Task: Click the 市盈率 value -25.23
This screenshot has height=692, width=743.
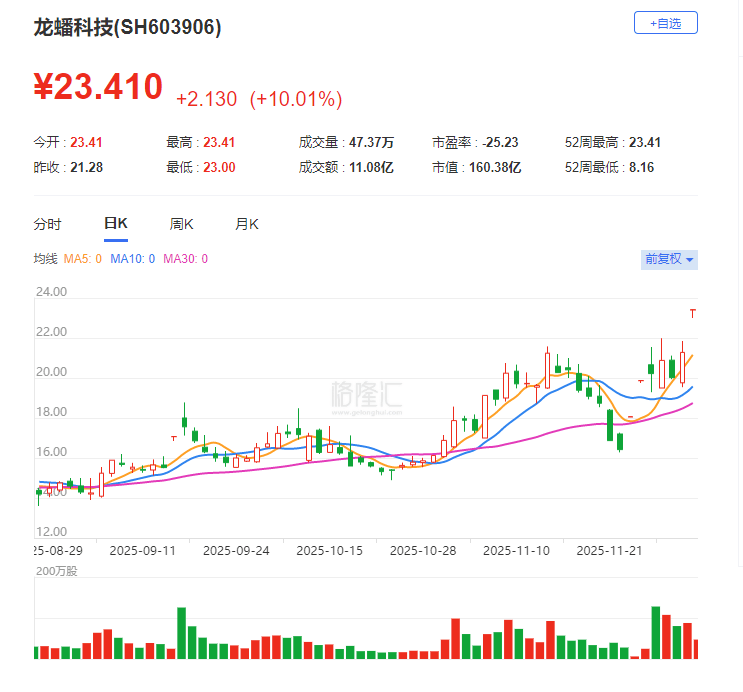Action: (x=500, y=142)
